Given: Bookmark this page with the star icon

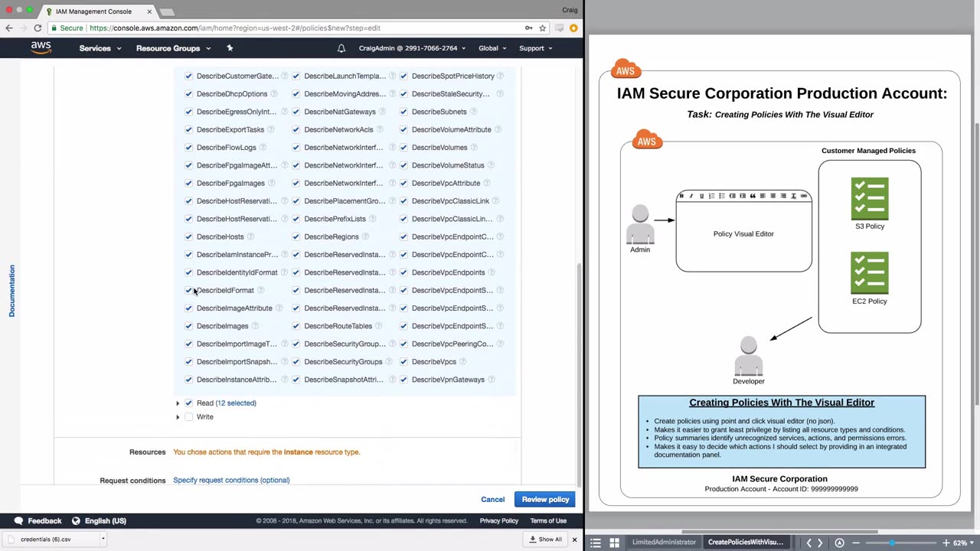Looking at the screenshot, I should pyautogui.click(x=542, y=28).
